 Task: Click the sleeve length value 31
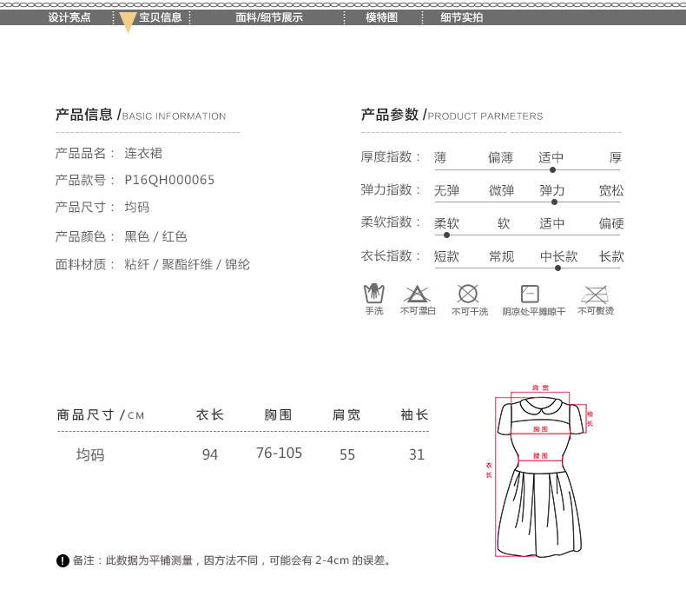(x=417, y=454)
